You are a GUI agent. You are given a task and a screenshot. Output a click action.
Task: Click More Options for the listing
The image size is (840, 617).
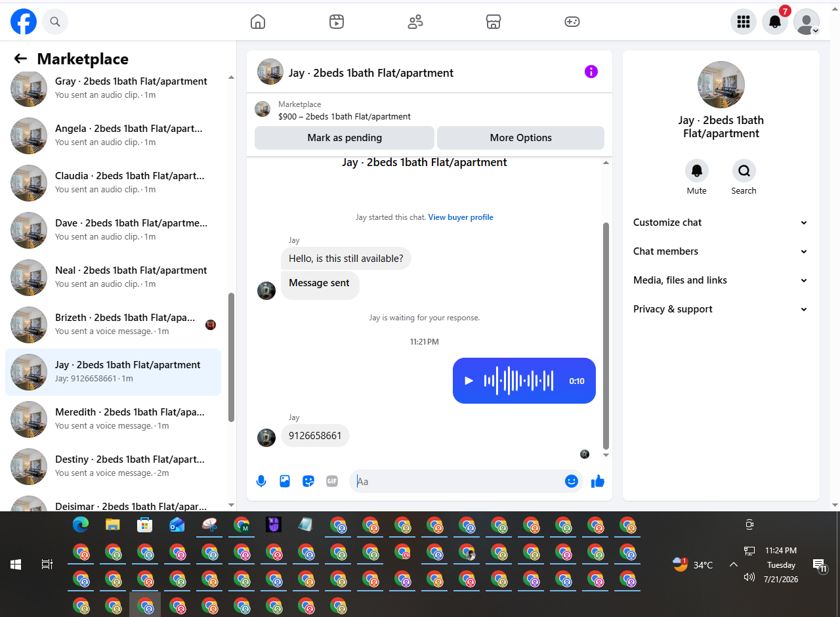pyautogui.click(x=520, y=138)
